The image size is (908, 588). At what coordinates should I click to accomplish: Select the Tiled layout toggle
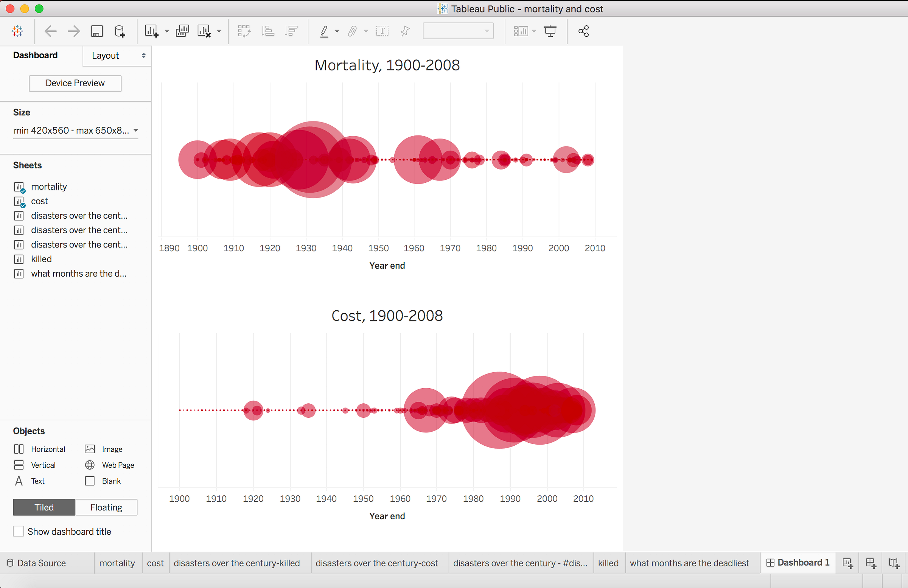tap(44, 507)
